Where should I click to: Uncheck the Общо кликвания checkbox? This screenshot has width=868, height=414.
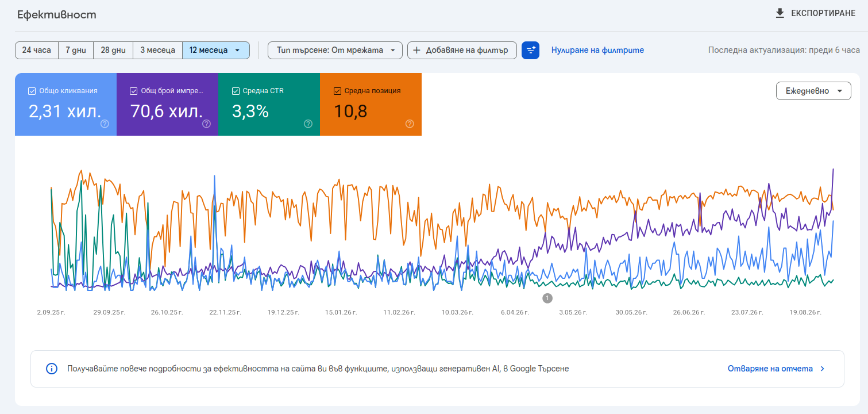[32, 91]
